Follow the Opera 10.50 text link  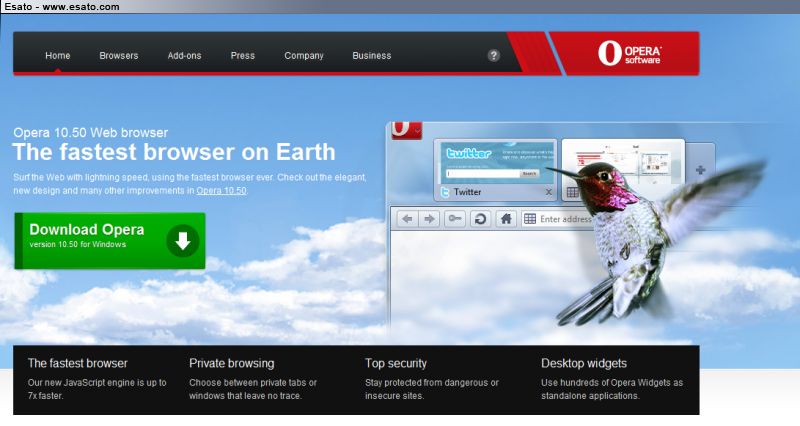[x=221, y=190]
